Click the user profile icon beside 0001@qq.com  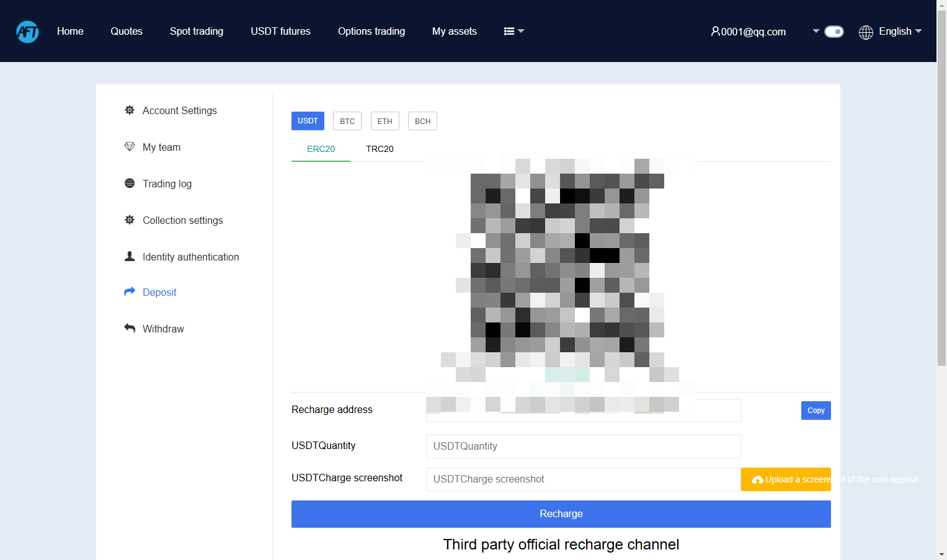coord(715,31)
